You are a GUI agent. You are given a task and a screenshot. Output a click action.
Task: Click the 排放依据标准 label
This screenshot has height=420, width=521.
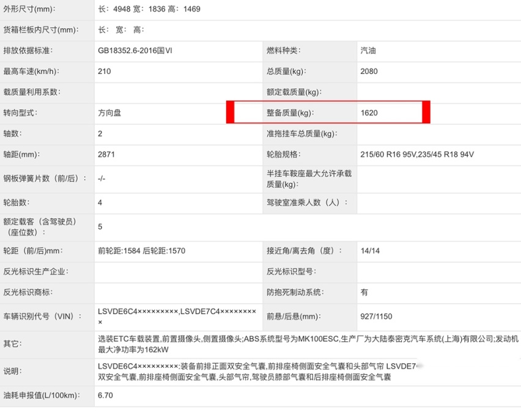(28, 51)
